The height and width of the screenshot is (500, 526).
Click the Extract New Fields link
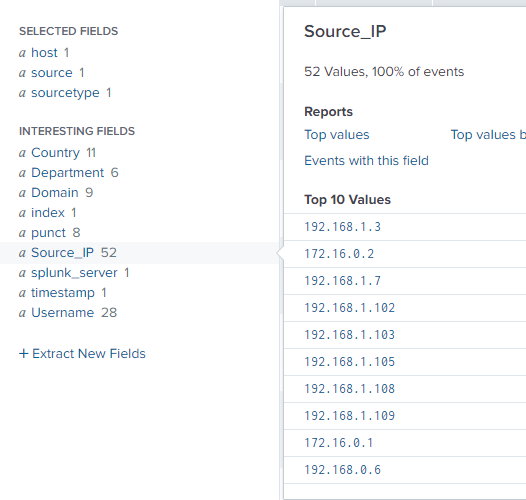click(82, 354)
